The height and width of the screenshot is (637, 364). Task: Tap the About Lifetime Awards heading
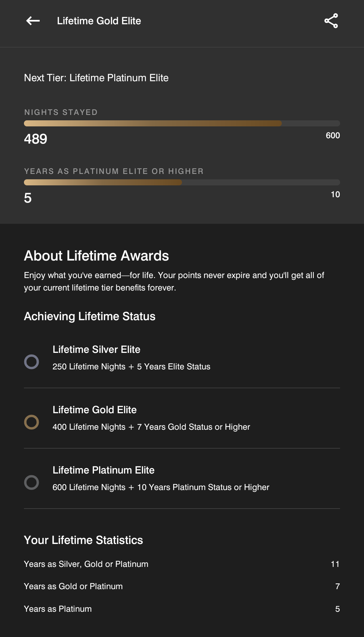click(x=96, y=256)
